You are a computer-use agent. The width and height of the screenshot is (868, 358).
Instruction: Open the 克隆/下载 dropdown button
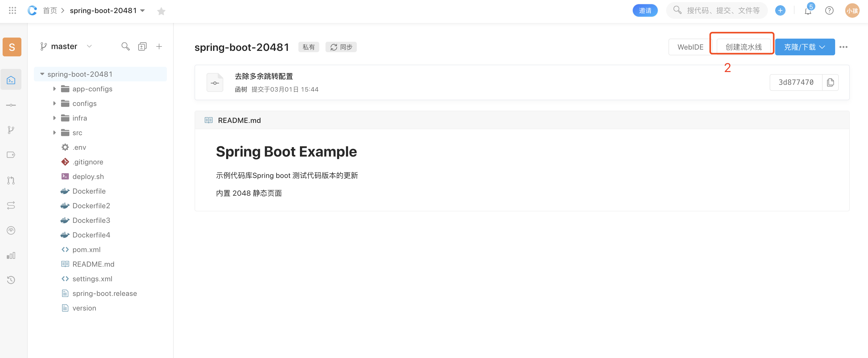(x=805, y=47)
